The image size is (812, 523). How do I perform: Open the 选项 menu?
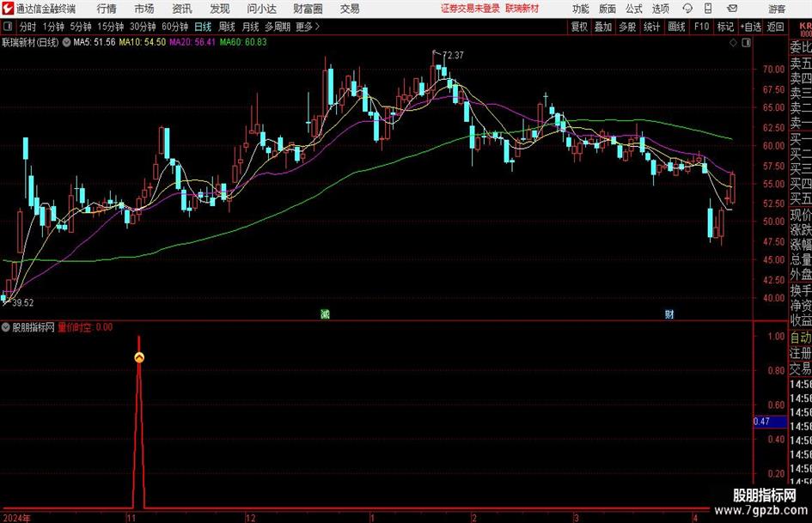pos(660,9)
